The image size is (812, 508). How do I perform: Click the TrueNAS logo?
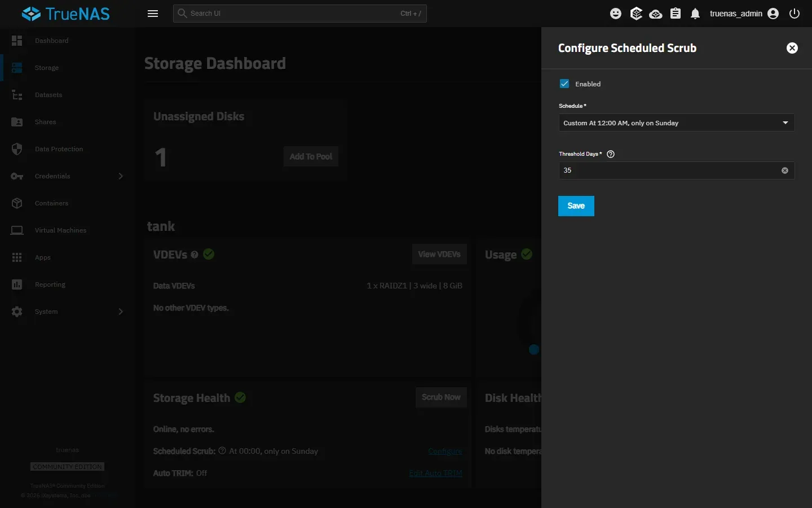pyautogui.click(x=65, y=14)
